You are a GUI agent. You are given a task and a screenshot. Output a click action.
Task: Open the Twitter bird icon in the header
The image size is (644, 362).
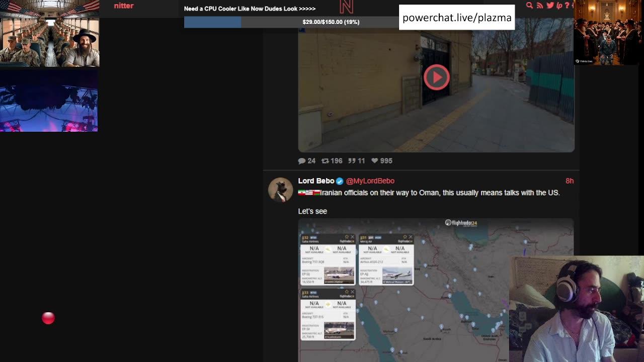coord(550,6)
